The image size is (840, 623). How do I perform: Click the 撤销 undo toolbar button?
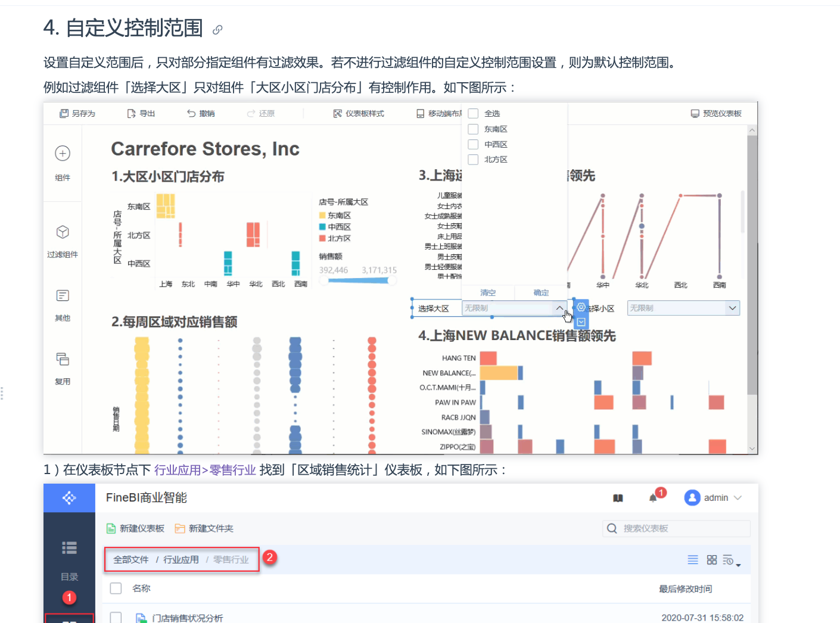(201, 113)
